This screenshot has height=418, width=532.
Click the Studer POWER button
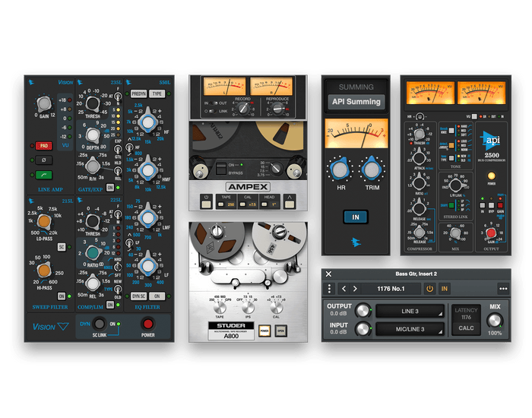(264, 331)
